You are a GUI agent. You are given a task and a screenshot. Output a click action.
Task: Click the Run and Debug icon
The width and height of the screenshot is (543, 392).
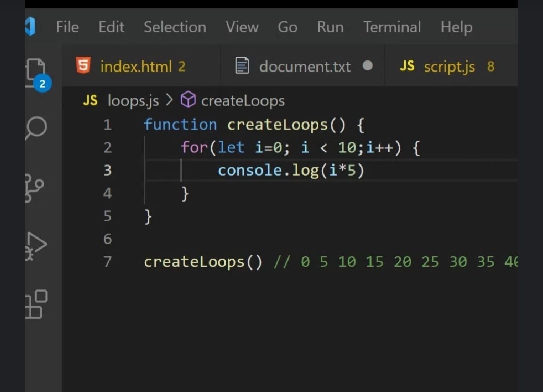[35, 246]
